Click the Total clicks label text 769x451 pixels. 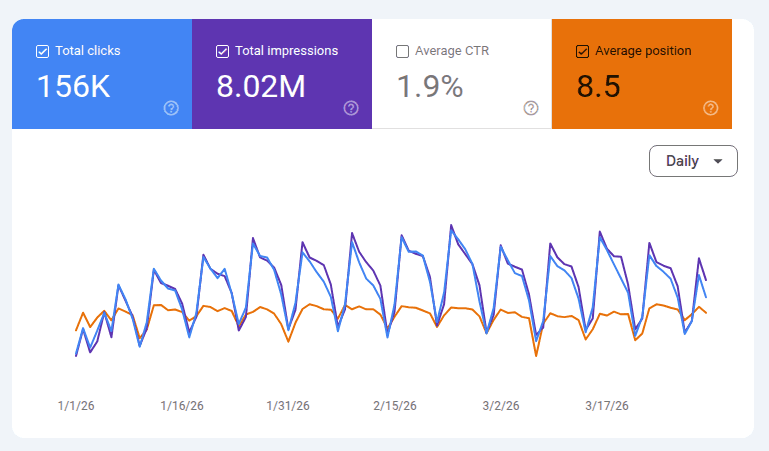tap(88, 51)
